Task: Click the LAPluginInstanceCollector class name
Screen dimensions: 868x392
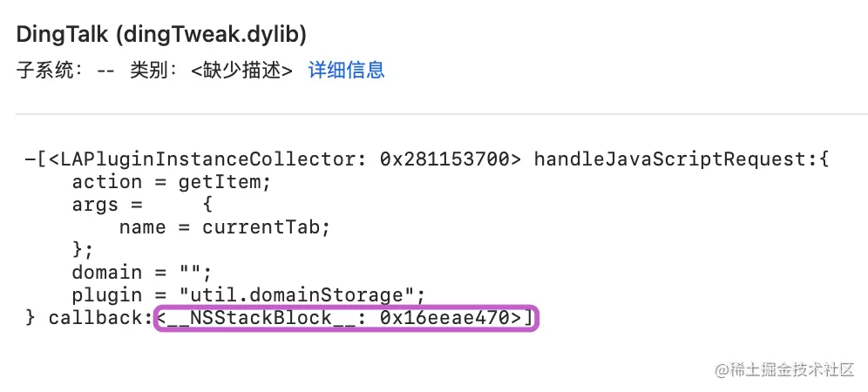Action: click(207, 159)
